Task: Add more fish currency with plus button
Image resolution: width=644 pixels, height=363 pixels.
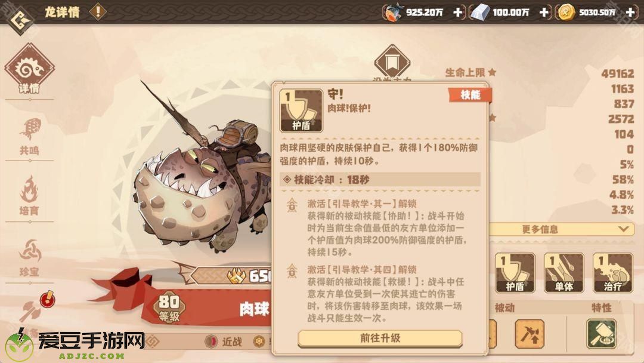Action: click(x=457, y=13)
